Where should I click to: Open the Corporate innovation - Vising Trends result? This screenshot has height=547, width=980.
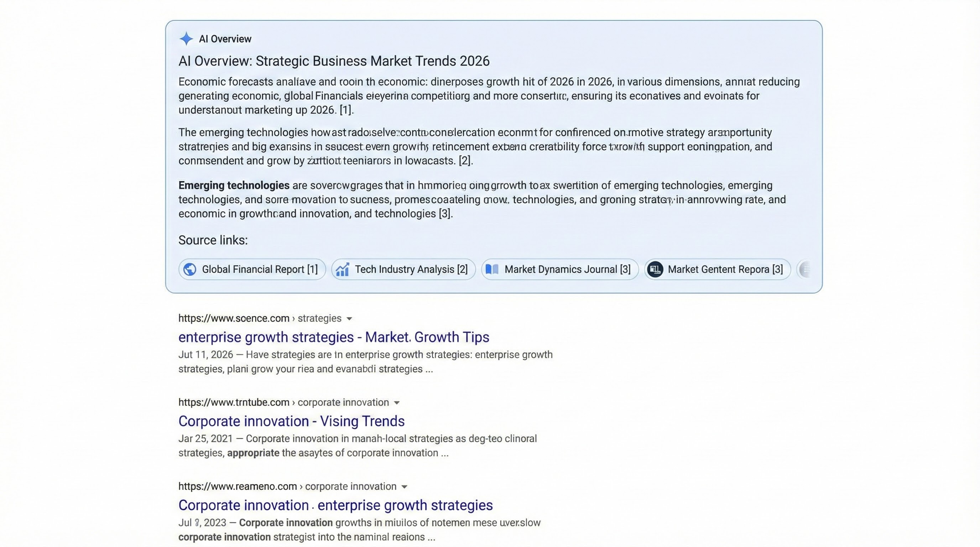(291, 421)
